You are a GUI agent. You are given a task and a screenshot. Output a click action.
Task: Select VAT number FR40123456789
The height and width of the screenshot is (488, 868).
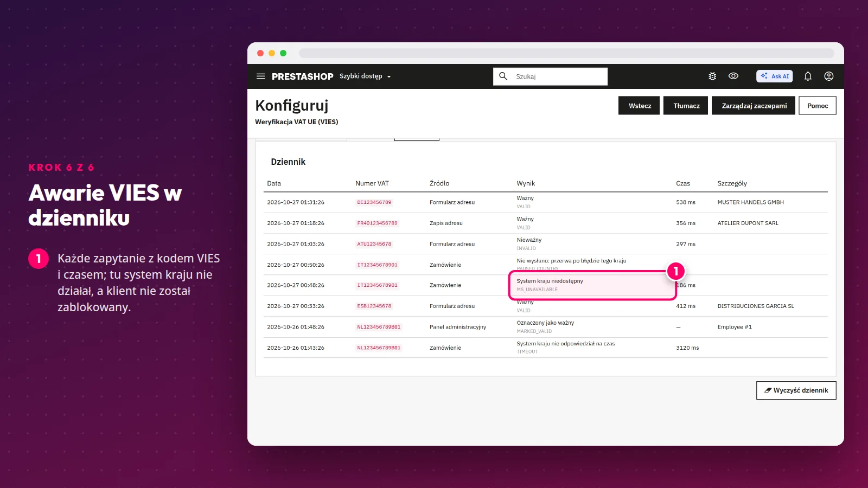pos(378,223)
